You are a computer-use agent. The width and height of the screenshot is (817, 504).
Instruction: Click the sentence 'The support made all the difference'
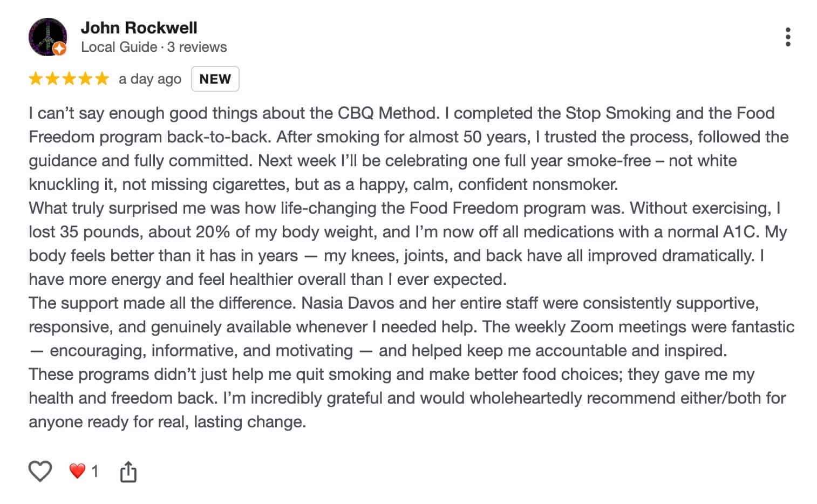pyautogui.click(x=162, y=303)
